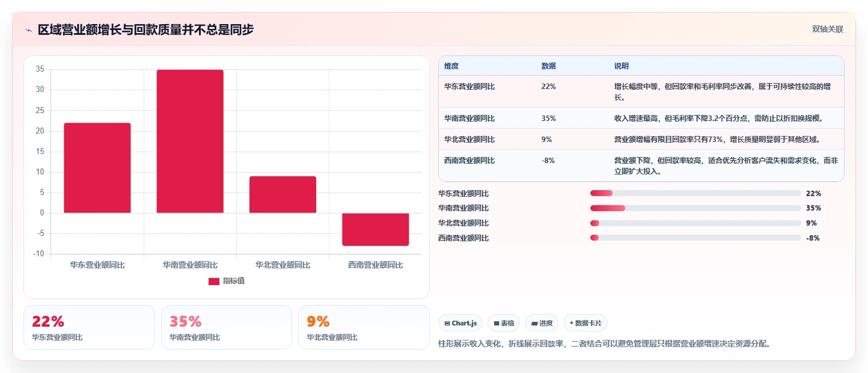Viewport: 868px width, 373px height.
Task: Click the icon inside the 进度 tag
Action: pos(534,323)
